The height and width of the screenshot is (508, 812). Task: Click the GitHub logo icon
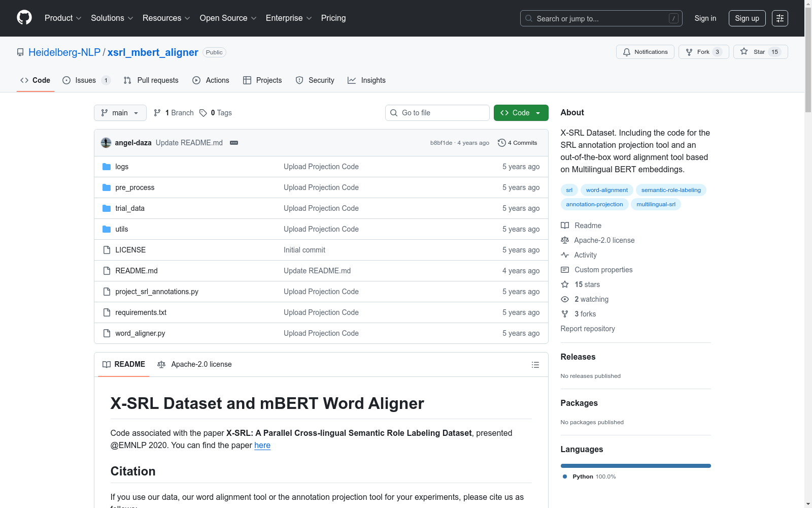coord(24,18)
